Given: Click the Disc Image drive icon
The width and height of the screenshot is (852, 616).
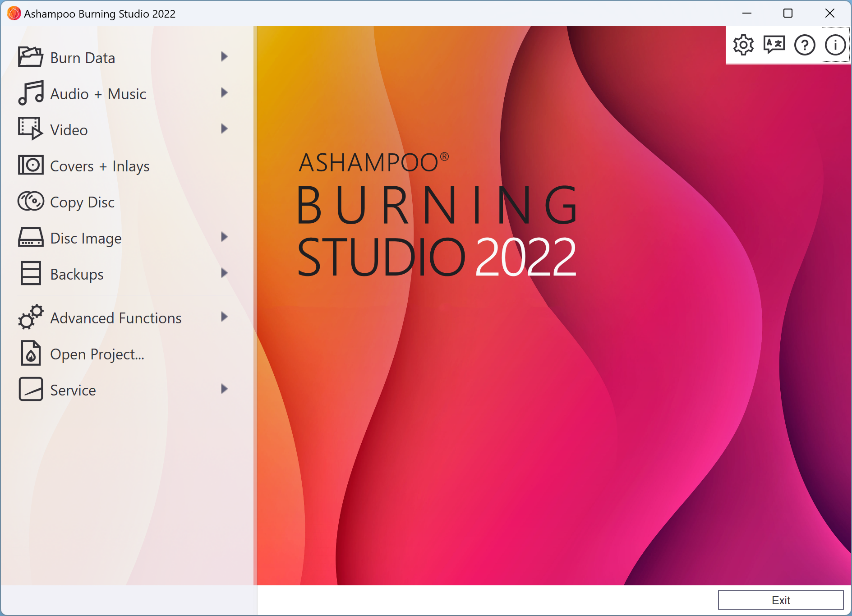Looking at the screenshot, I should point(31,237).
